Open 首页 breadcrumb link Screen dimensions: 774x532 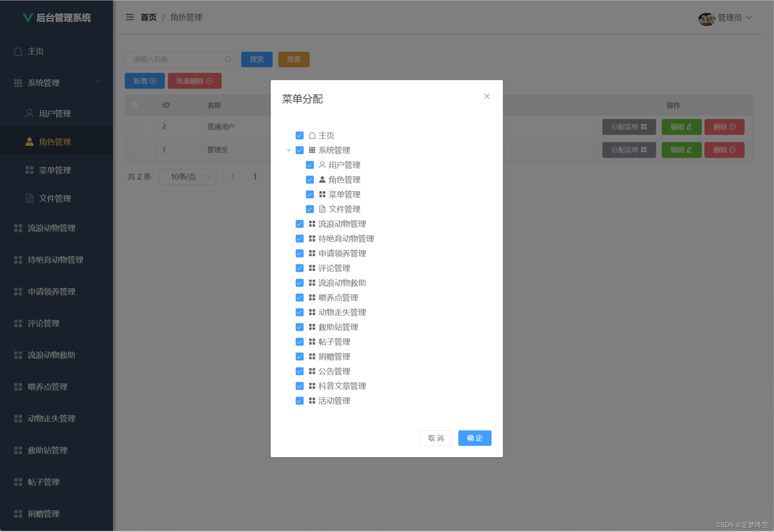tap(148, 17)
